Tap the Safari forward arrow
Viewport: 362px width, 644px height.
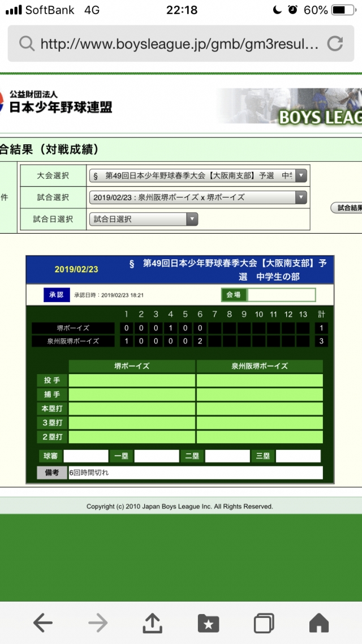[x=98, y=623]
